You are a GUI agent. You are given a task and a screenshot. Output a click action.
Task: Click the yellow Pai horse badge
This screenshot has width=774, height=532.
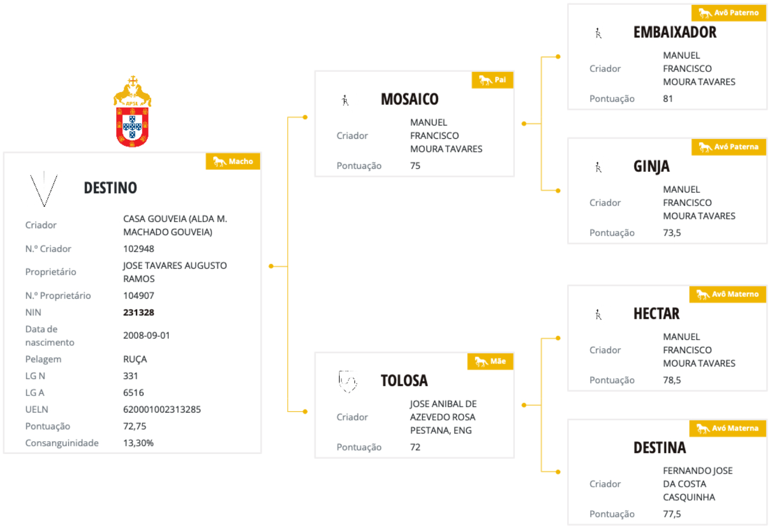pyautogui.click(x=492, y=80)
